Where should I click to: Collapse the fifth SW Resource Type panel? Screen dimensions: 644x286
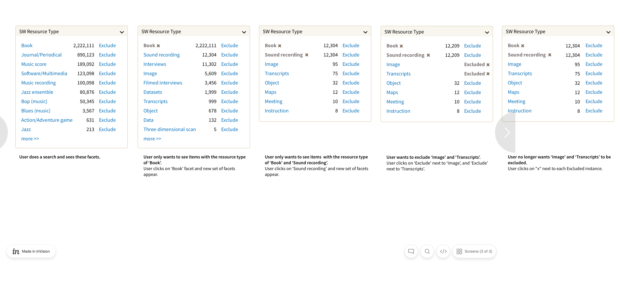pos(608,32)
